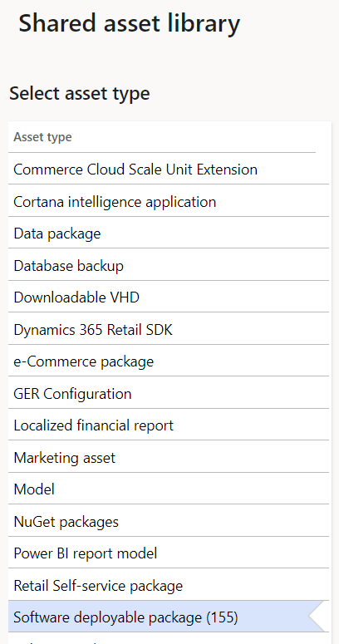The image size is (339, 644).
Task: Open Power BI report model asset type
Action: (169, 553)
